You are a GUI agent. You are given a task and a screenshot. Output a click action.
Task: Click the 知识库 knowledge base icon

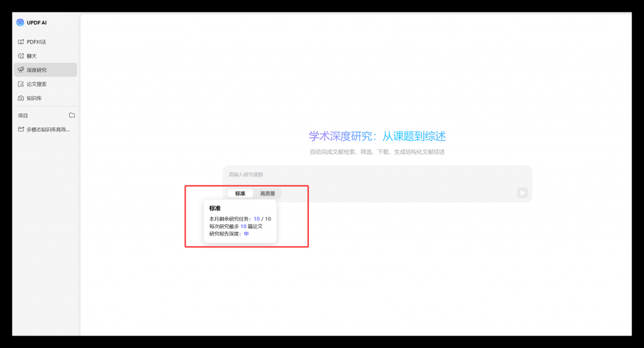[21, 98]
